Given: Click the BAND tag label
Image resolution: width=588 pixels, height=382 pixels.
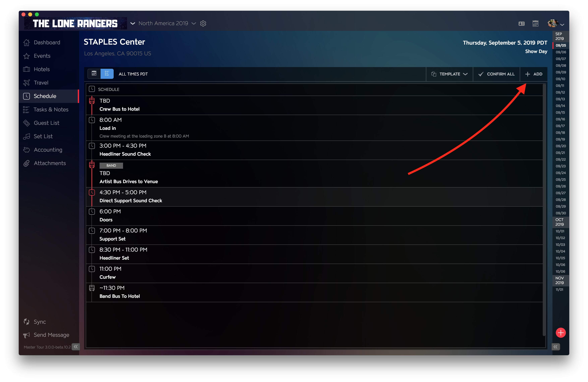Looking at the screenshot, I should tap(111, 166).
